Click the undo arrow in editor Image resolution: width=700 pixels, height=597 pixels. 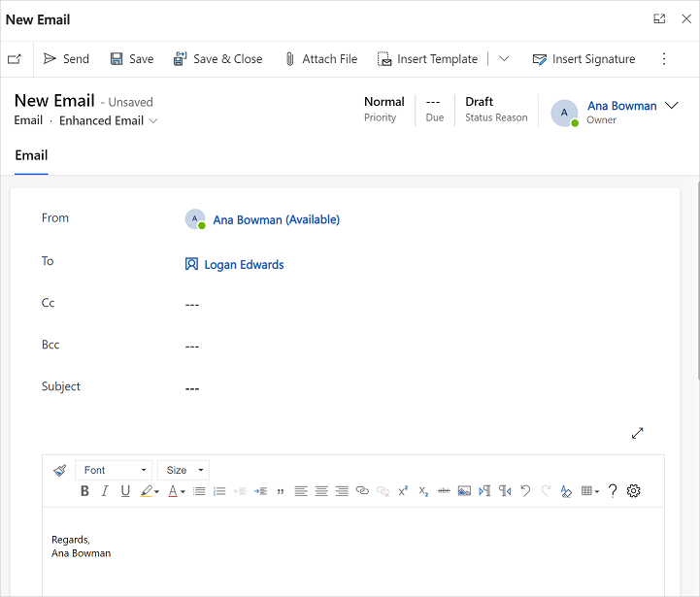[525, 491]
